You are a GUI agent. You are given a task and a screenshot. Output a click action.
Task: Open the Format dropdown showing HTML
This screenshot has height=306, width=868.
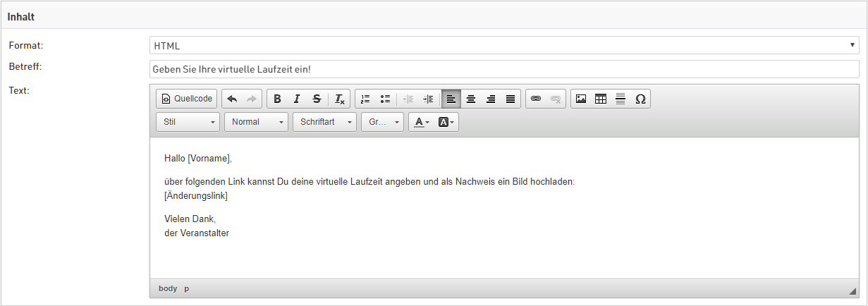coord(504,46)
